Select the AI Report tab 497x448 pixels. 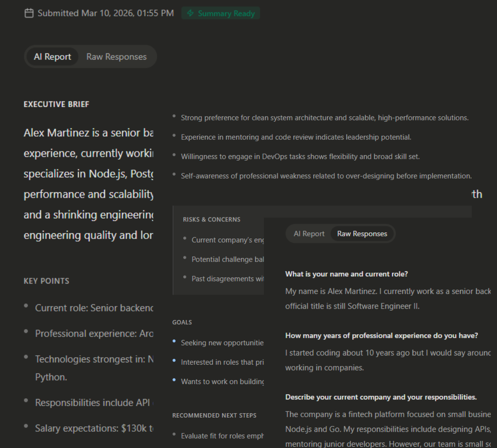(x=52, y=56)
